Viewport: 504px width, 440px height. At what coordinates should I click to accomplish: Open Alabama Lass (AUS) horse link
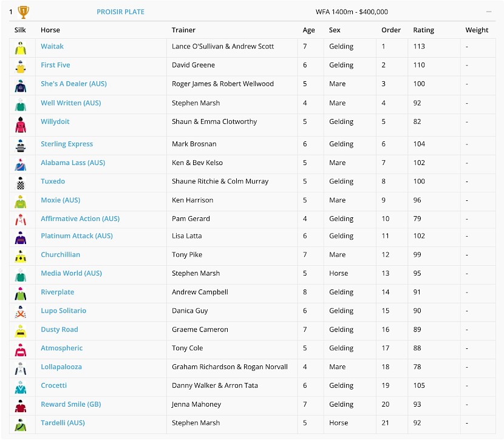(x=73, y=163)
